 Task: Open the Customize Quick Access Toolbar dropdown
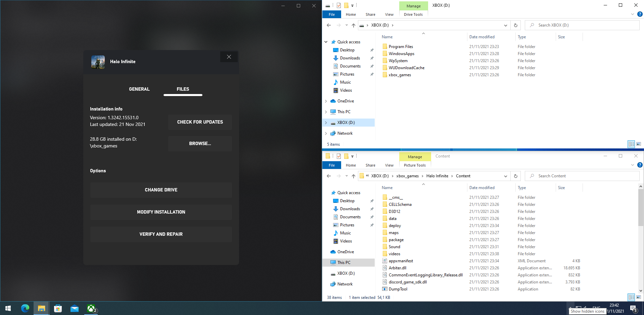point(352,5)
